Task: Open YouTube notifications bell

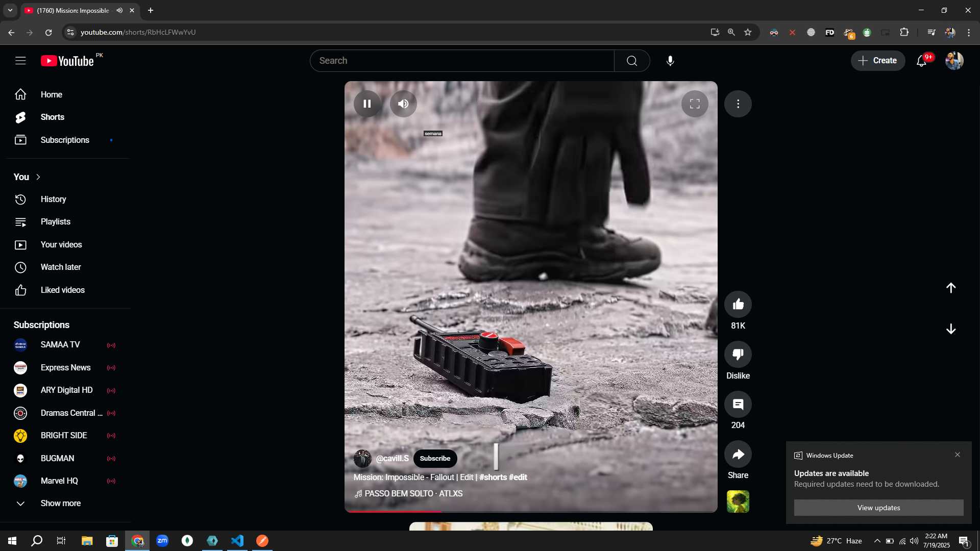Action: tap(921, 61)
